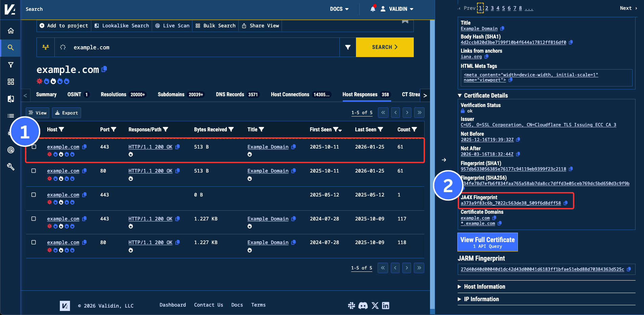Check the port 80 row with 513 B
Image resolution: width=644 pixels, height=315 pixels.
click(x=34, y=171)
